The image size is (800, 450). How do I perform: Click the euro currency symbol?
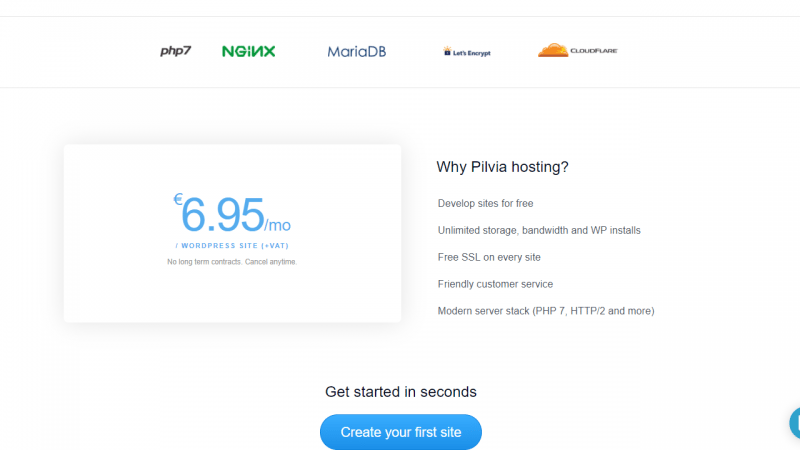coord(178,199)
